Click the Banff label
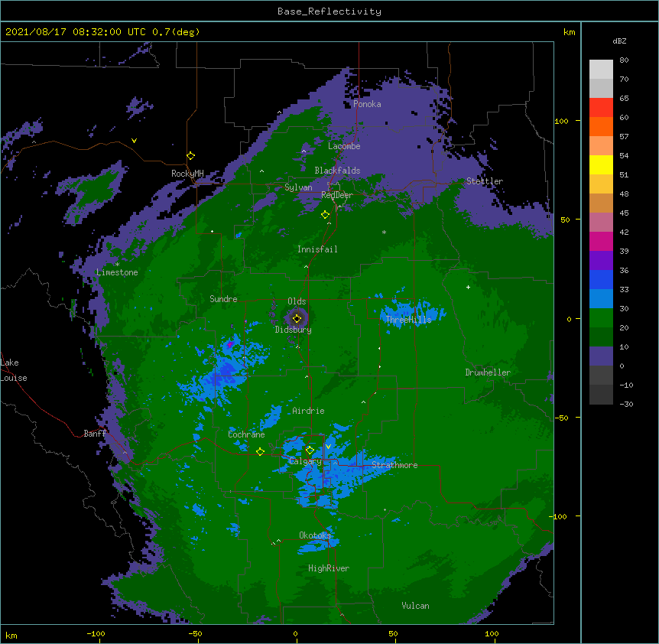The image size is (659, 644). (95, 434)
